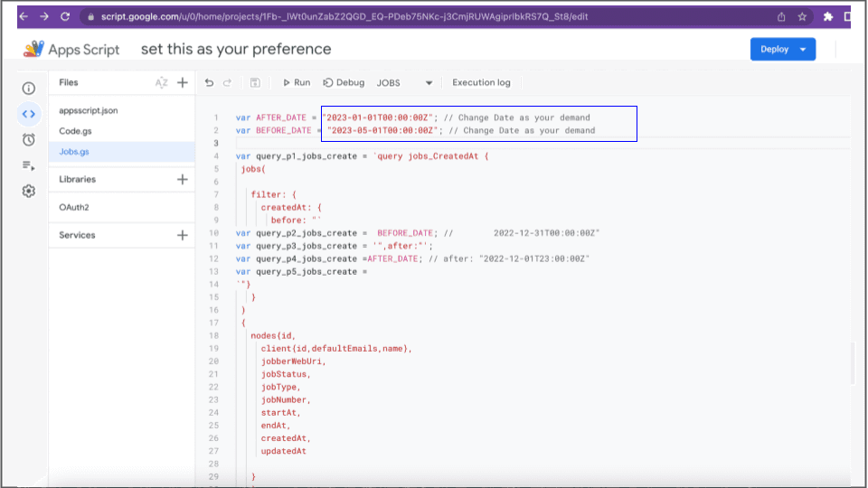Open the Triggers clock icon
Image resolution: width=868 pixels, height=488 pixels.
click(x=28, y=139)
